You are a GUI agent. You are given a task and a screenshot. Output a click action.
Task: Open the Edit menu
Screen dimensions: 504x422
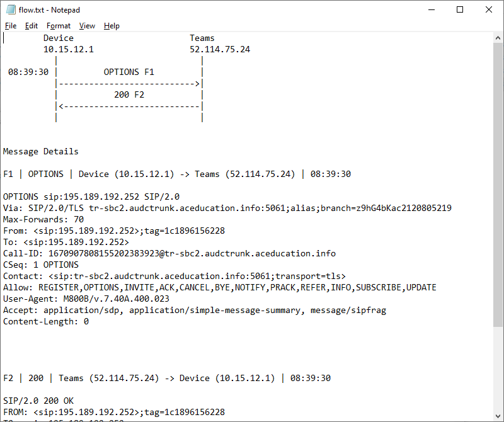(x=31, y=26)
